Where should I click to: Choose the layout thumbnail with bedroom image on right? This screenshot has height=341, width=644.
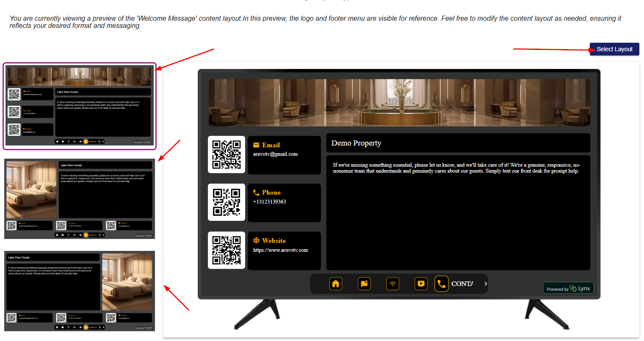point(80,291)
